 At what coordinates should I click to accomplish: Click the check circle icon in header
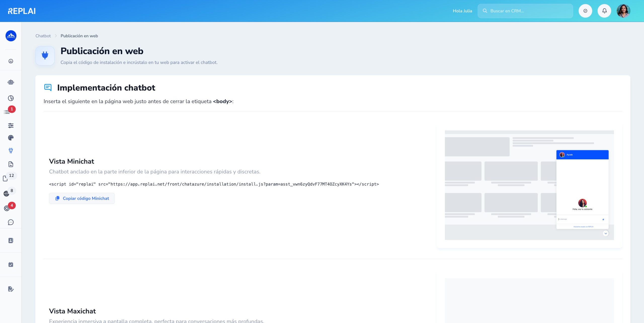click(585, 11)
